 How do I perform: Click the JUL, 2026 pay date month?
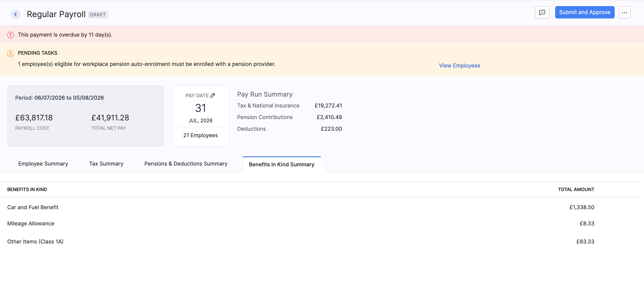pyautogui.click(x=201, y=121)
